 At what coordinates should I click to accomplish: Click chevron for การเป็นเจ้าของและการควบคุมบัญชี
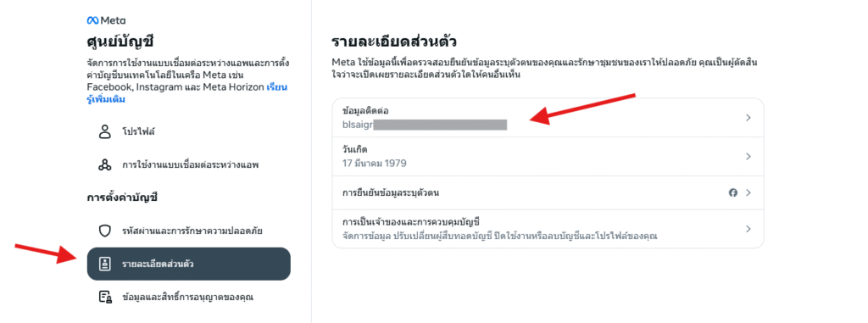click(x=748, y=229)
